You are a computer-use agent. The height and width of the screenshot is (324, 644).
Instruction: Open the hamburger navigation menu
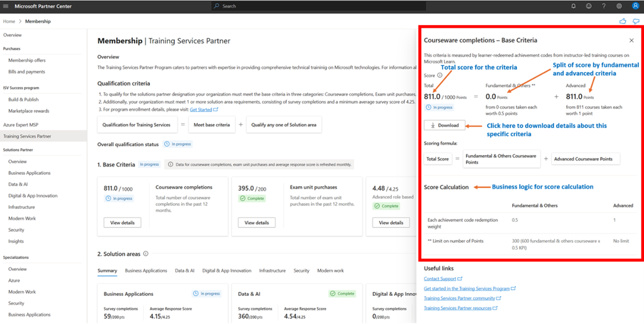5,6
